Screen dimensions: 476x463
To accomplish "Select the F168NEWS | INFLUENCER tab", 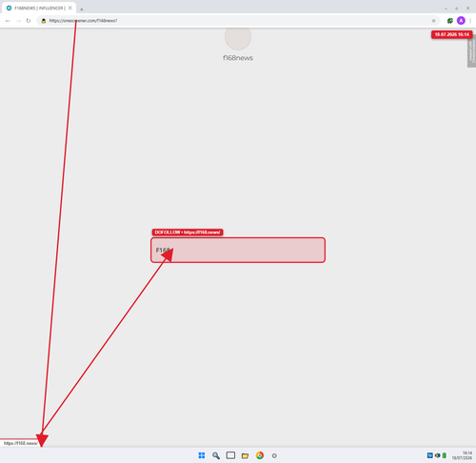I will point(39,8).
